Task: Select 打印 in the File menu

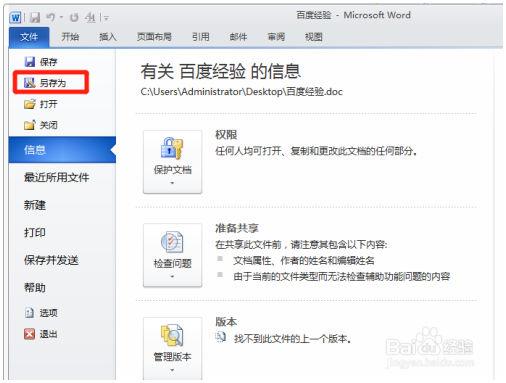Action: click(x=35, y=232)
